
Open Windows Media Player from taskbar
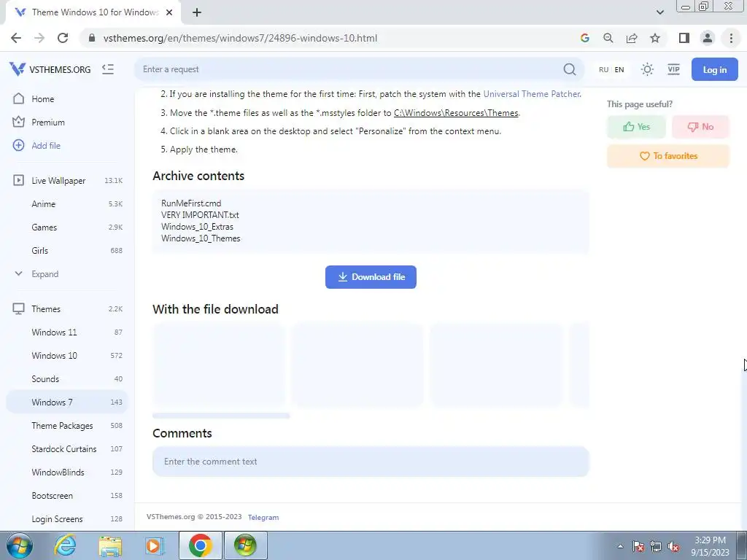[x=153, y=545]
